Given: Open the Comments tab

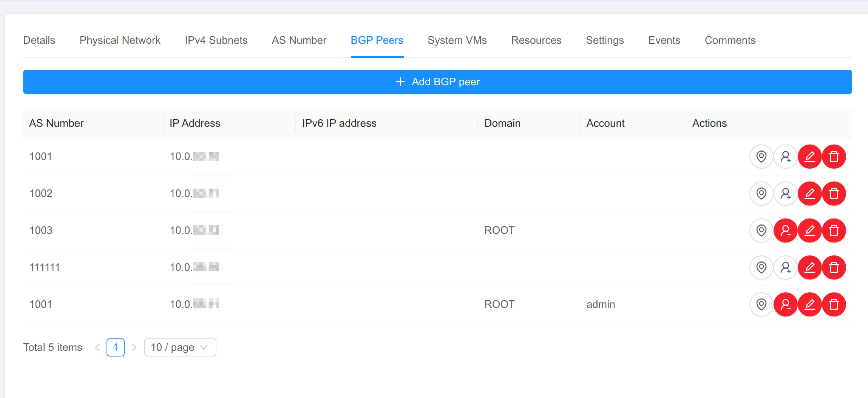Looking at the screenshot, I should (x=730, y=40).
